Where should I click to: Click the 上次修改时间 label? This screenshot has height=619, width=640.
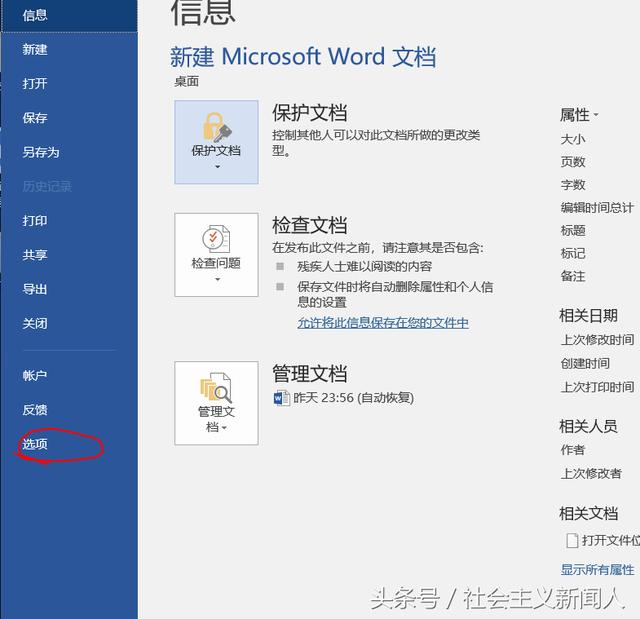coord(598,339)
